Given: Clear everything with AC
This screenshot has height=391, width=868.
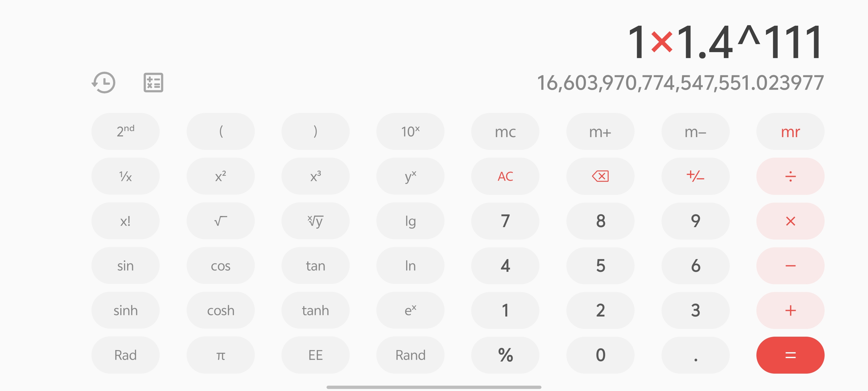Looking at the screenshot, I should point(505,176).
